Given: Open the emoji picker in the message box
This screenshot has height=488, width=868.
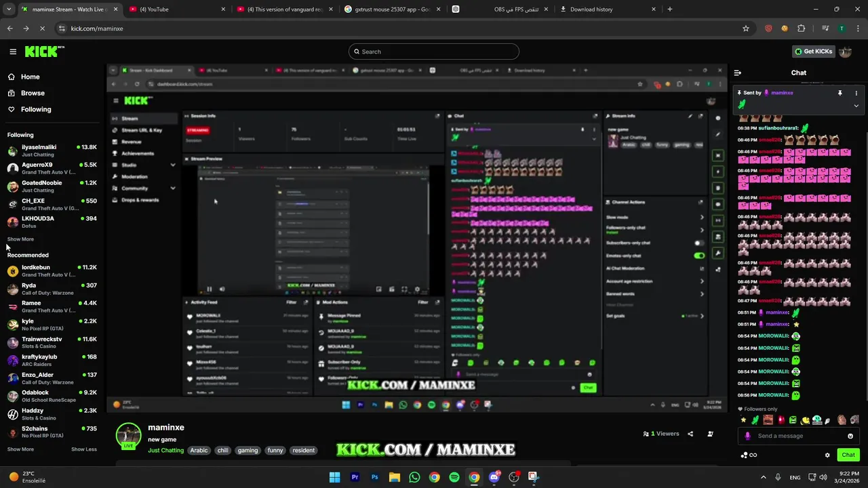Looking at the screenshot, I should [x=850, y=436].
